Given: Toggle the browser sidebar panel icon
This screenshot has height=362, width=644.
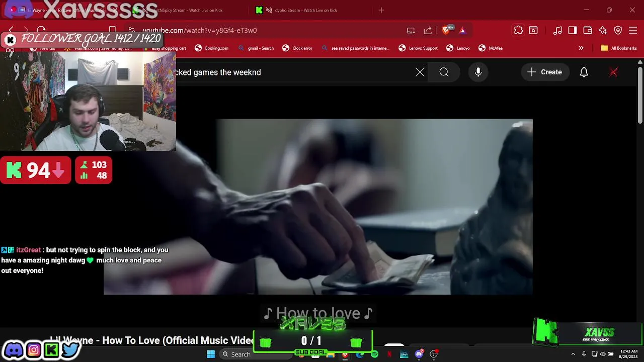Looking at the screenshot, I should pyautogui.click(x=573, y=30).
